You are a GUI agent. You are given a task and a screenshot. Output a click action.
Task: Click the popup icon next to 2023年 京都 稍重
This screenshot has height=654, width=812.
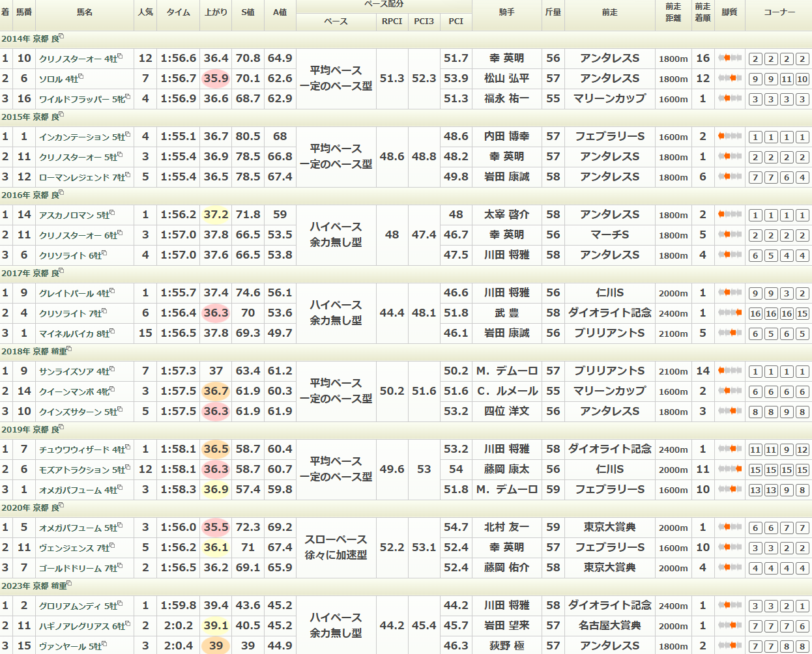(70, 584)
